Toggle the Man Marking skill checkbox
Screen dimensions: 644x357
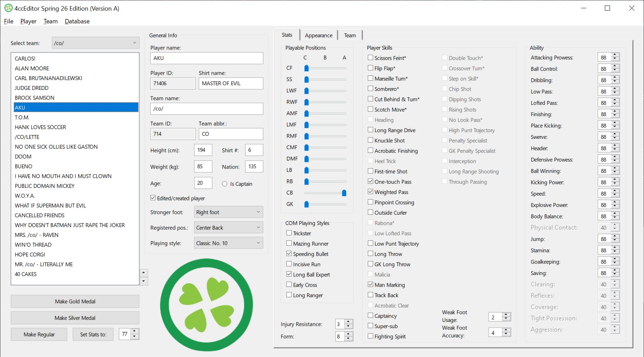coord(370,285)
